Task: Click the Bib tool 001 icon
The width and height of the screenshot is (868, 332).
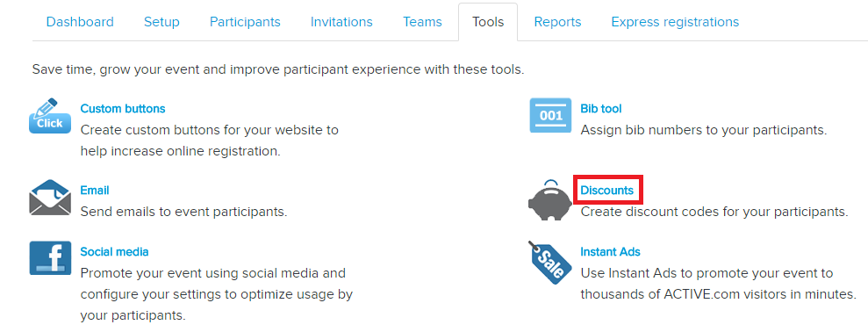Action: [x=550, y=115]
